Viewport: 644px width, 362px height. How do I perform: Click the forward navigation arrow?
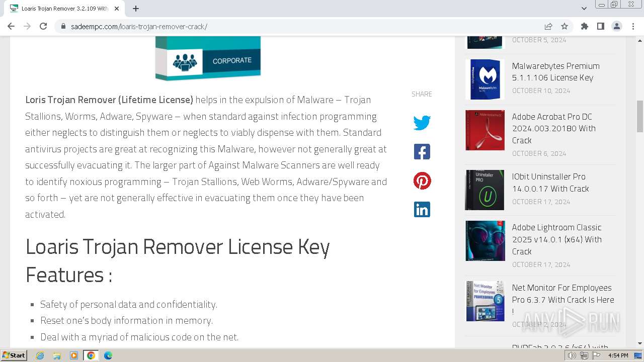point(27,26)
